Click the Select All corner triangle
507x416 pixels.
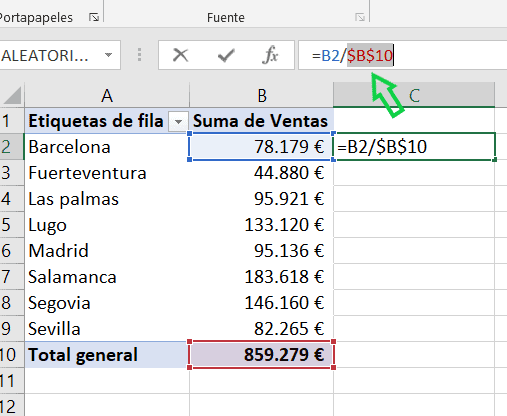12,95
